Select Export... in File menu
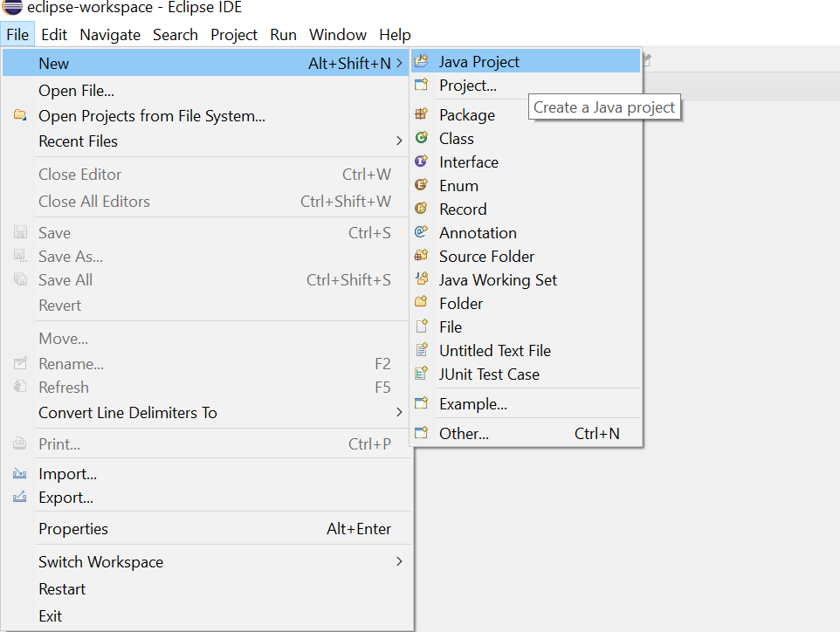 [206, 497]
